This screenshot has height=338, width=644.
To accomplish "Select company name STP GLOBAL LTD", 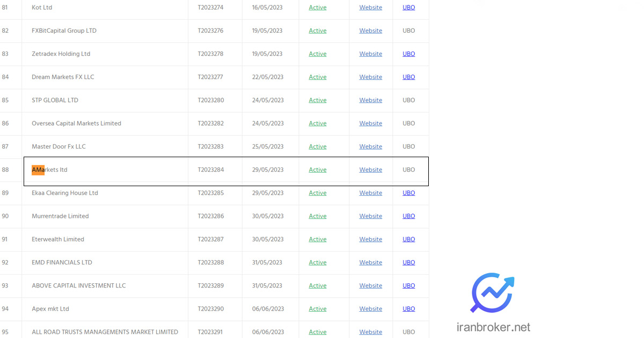I will (x=55, y=100).
